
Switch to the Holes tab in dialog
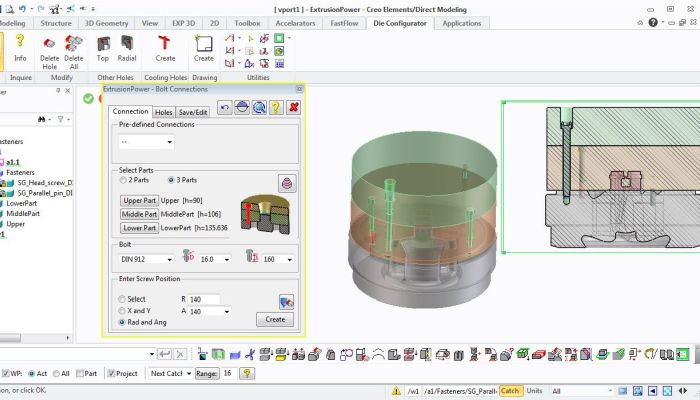[x=163, y=112]
